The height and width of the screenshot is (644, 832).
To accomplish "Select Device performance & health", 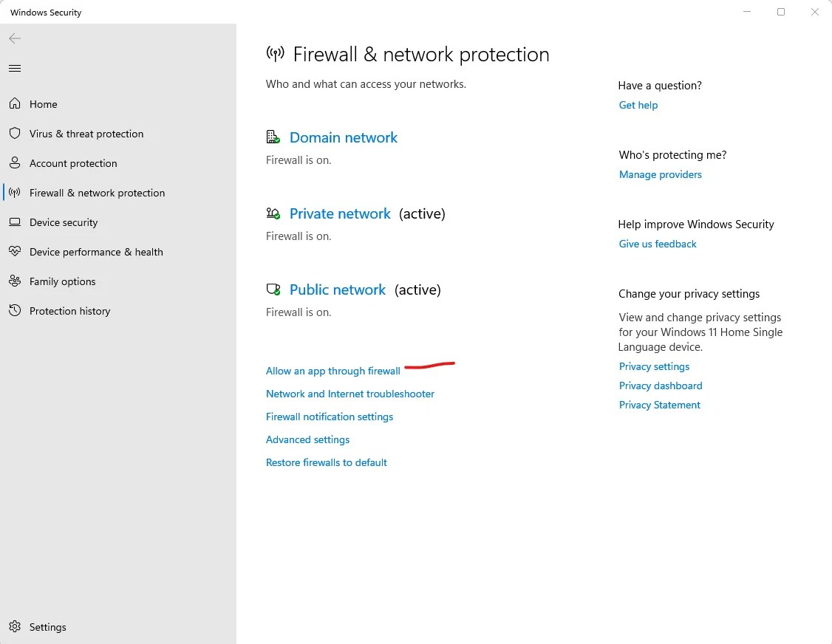I will pos(95,252).
